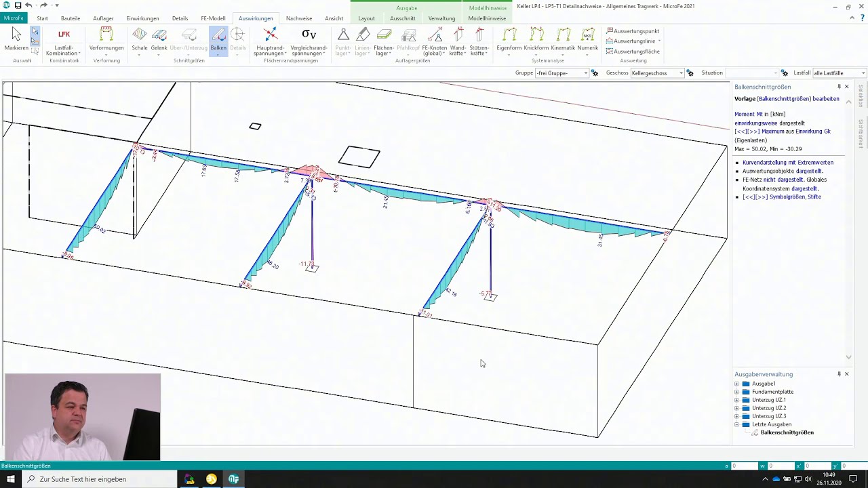
Task: Open the Sichtbarkeit side panel tab
Action: 861,134
